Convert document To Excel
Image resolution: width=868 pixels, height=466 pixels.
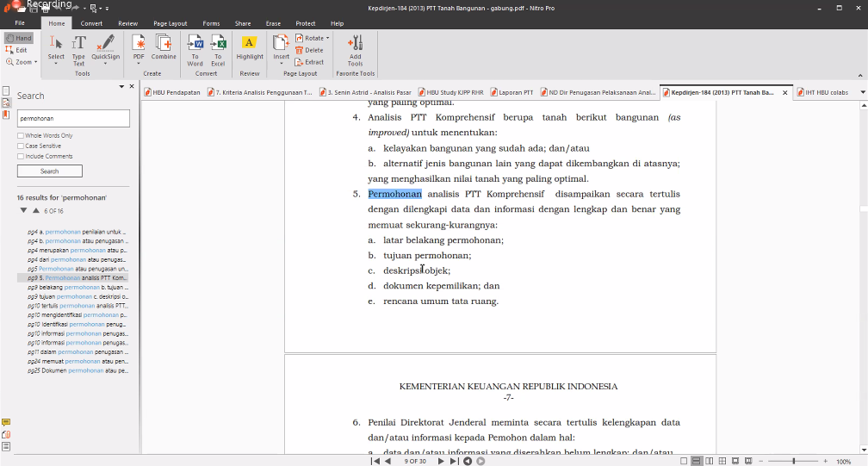coord(219,47)
